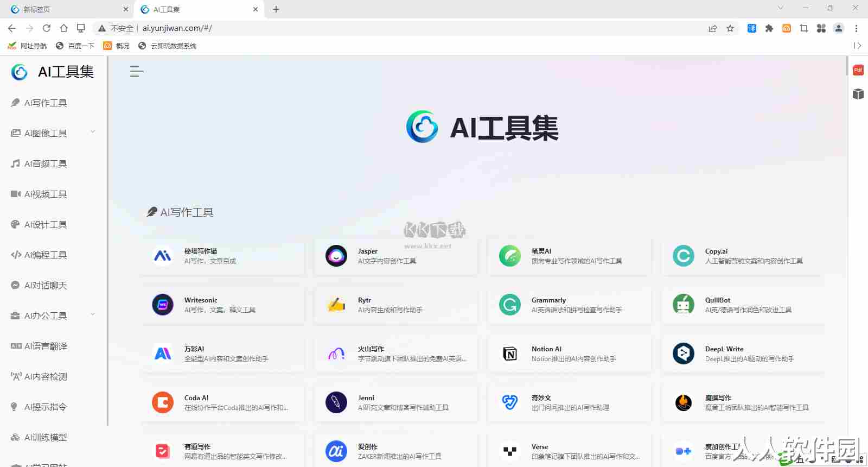This screenshot has height=467, width=868.
Task: Click the translate extension icon
Action: pyautogui.click(x=752, y=28)
